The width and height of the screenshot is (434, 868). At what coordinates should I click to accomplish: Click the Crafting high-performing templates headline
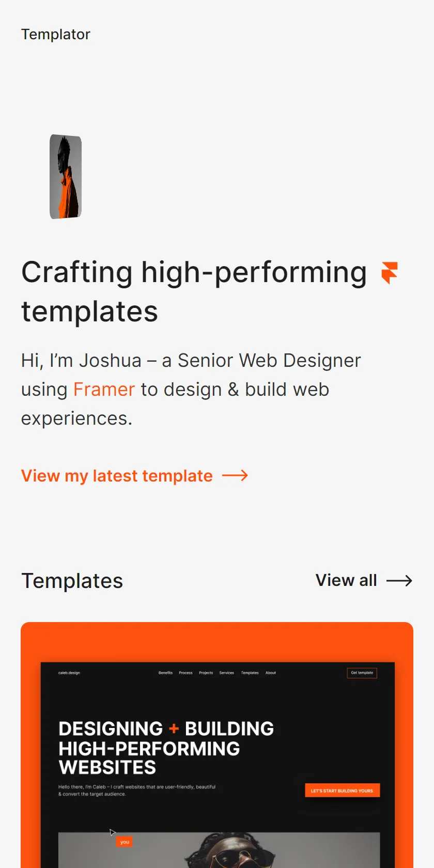tap(194, 291)
